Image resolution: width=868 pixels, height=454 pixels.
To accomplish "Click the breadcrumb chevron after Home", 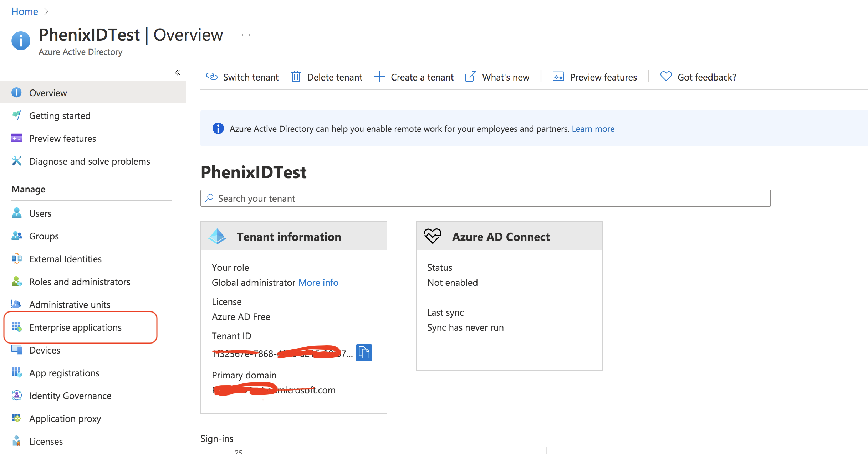I will coord(46,11).
